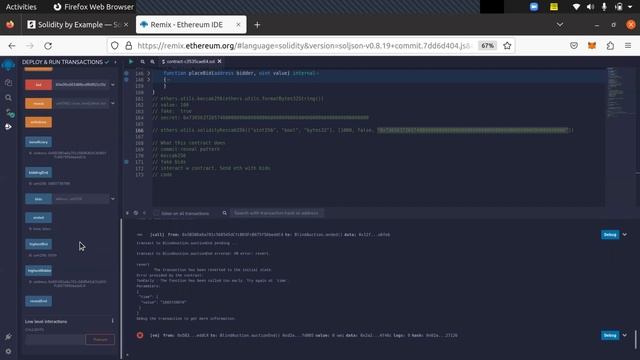Open the Ubuntu Activities overview
This screenshot has width=640, height=360.
click(21, 7)
